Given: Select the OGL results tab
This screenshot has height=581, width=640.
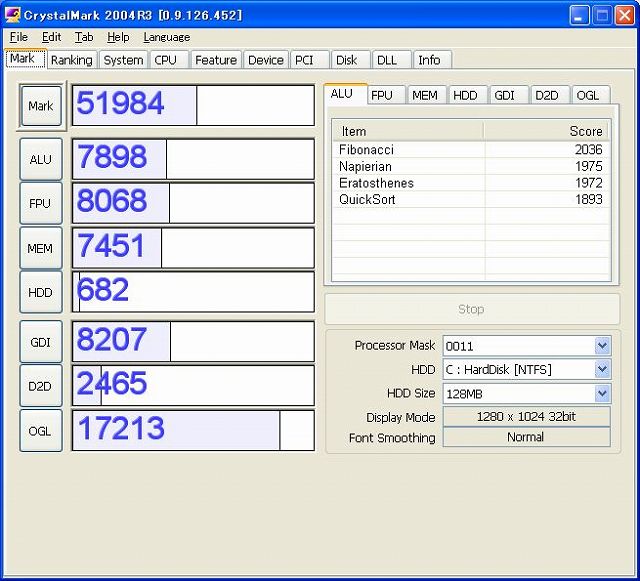Looking at the screenshot, I should coord(591,95).
